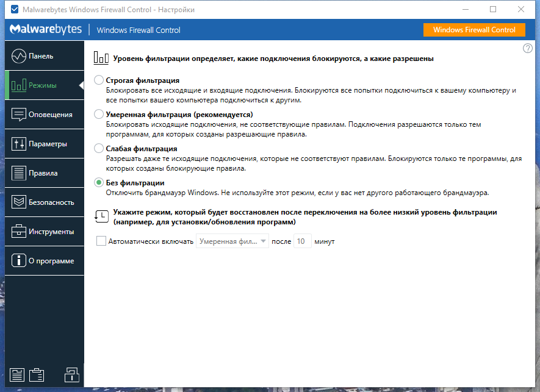Click the 'Отключить брандмауэр Windows' description
This screenshot has width=540, height=392.
pyautogui.click(x=297, y=193)
